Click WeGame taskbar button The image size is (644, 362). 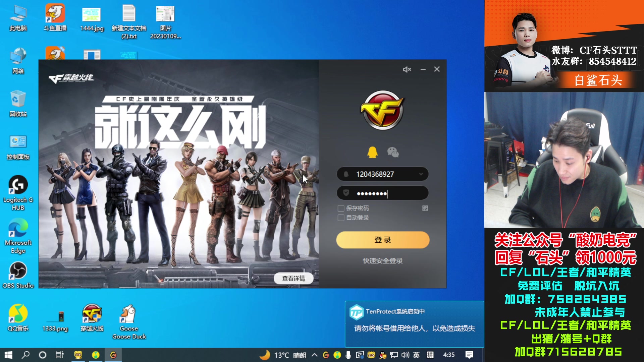(113, 355)
